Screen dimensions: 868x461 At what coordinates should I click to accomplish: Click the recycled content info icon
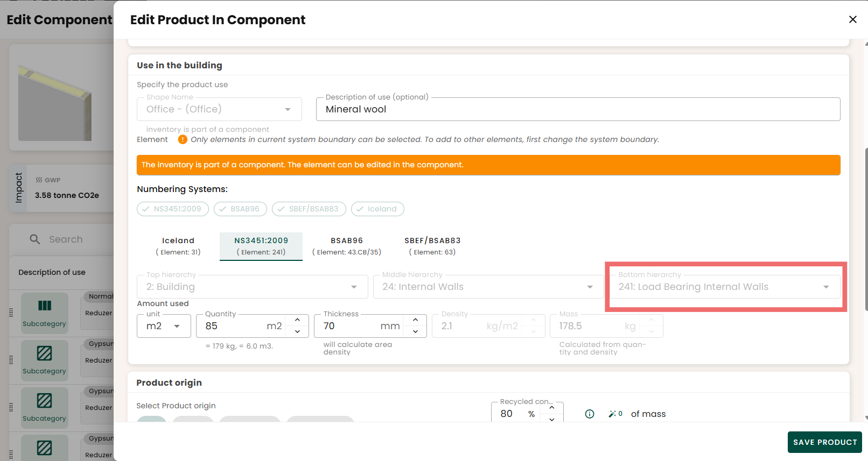pyautogui.click(x=590, y=414)
